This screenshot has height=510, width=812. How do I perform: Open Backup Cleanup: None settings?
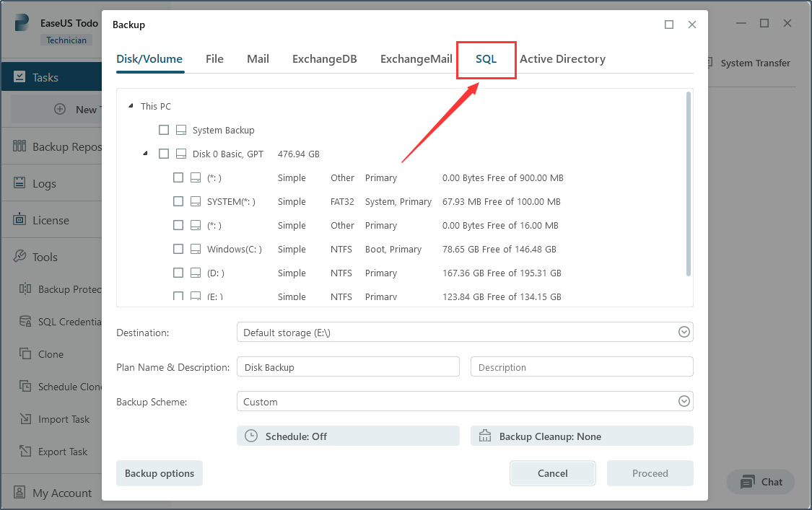click(x=531, y=436)
